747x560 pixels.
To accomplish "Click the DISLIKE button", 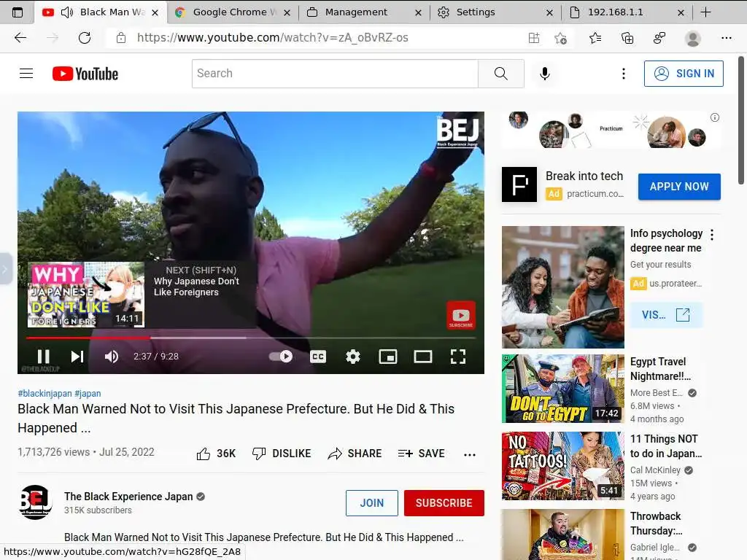I will pos(282,454).
